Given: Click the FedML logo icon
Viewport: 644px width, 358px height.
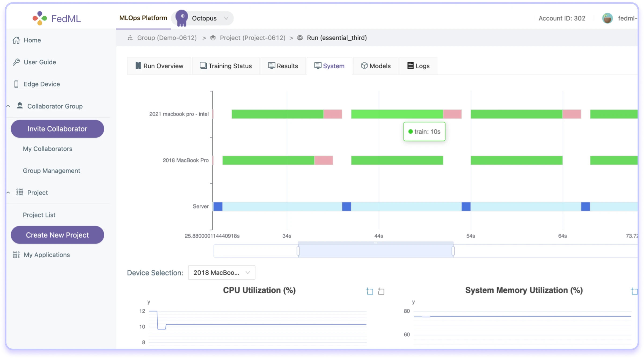Looking at the screenshot, I should click(40, 18).
